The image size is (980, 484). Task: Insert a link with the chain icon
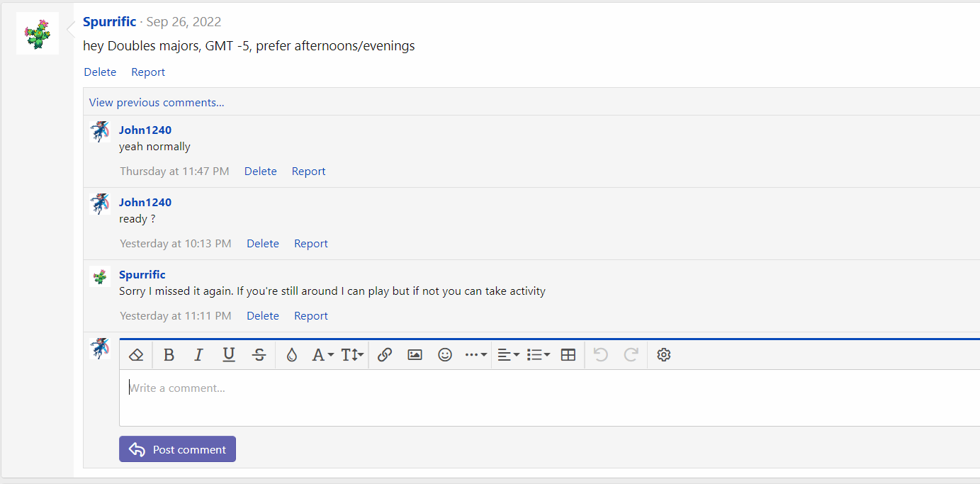click(385, 355)
